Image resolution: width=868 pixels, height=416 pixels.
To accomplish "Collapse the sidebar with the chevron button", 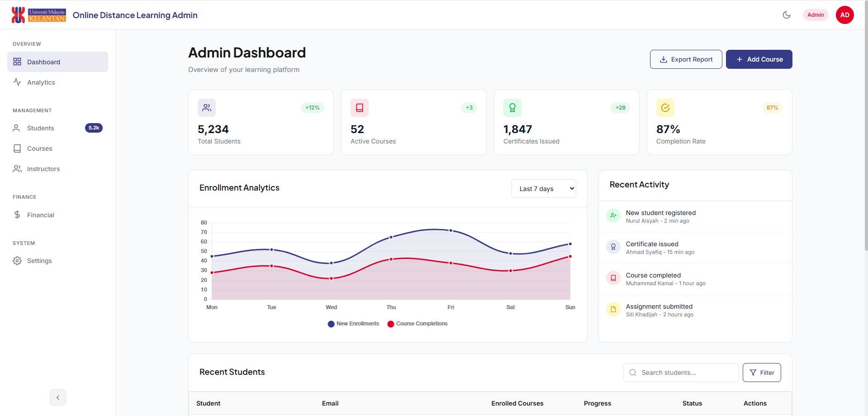I will coord(58,397).
